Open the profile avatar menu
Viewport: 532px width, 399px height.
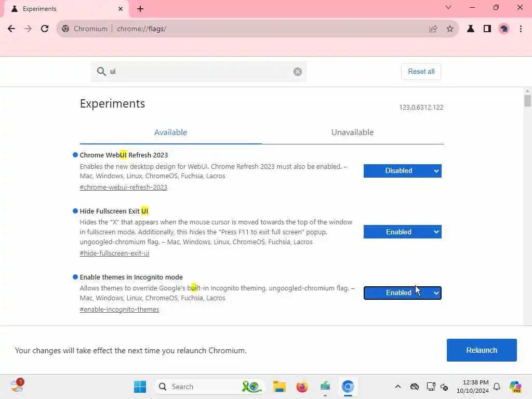tap(504, 29)
